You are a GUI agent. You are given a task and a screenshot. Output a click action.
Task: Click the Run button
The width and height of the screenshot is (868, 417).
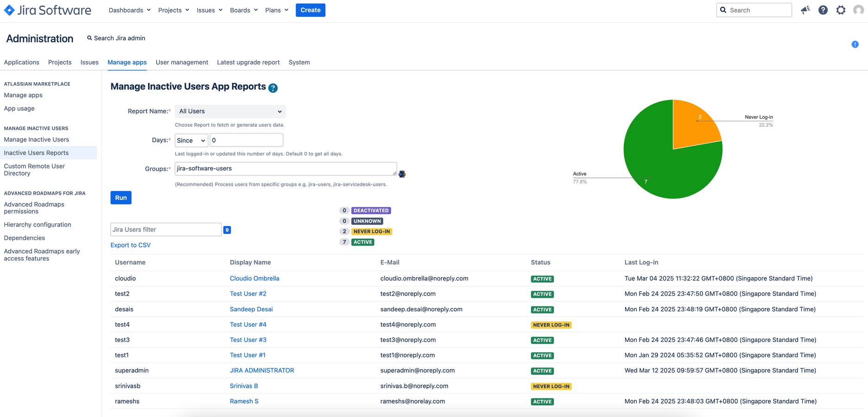[x=121, y=198]
